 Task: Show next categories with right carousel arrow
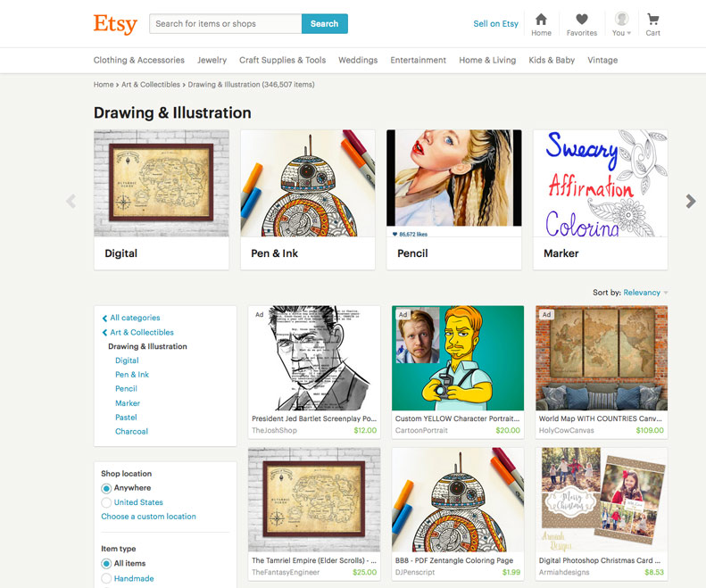(691, 201)
